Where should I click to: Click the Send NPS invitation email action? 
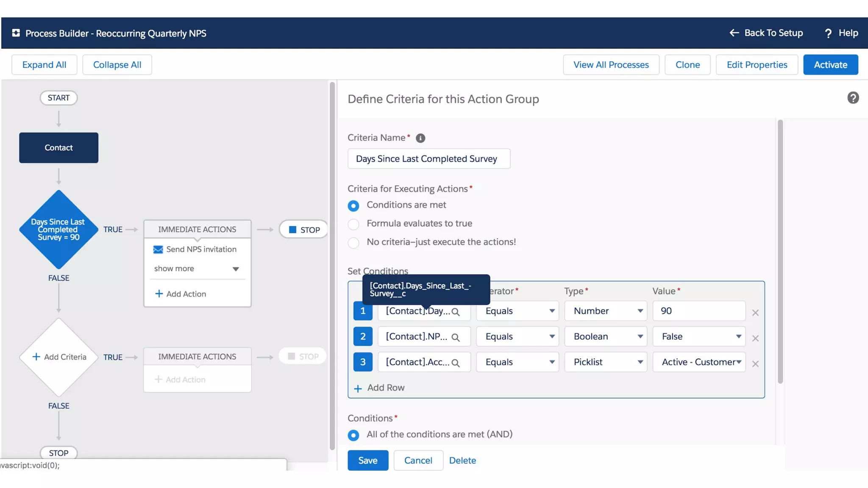point(195,250)
